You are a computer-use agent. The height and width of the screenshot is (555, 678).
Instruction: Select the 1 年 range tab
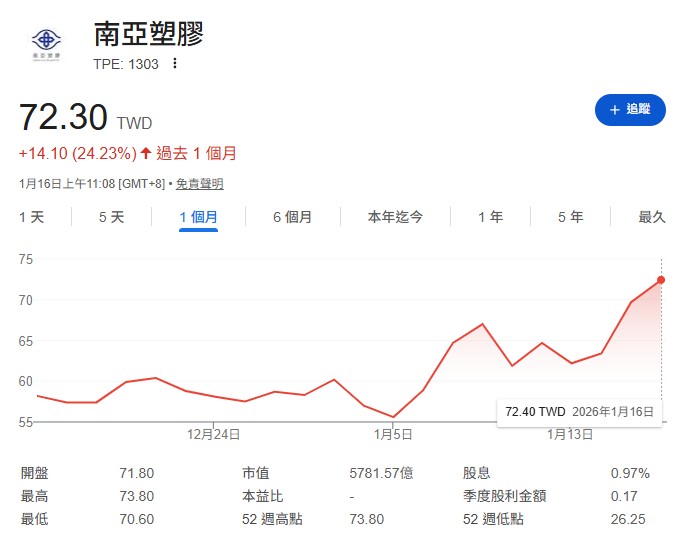point(490,217)
